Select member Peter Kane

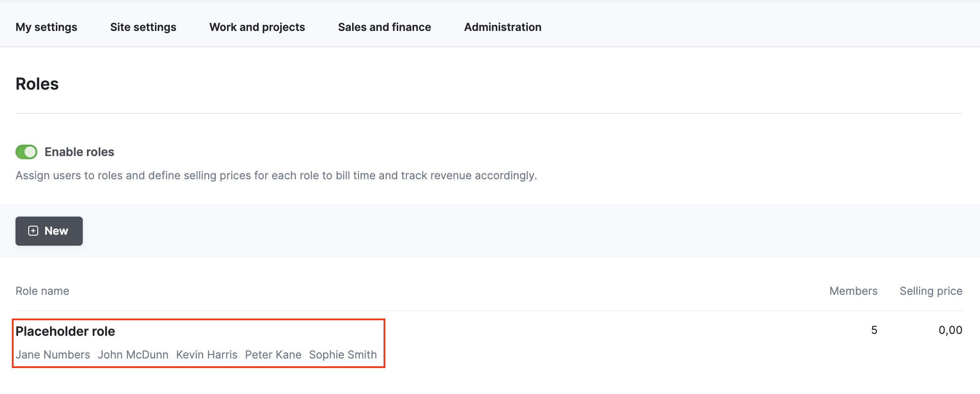click(x=273, y=355)
